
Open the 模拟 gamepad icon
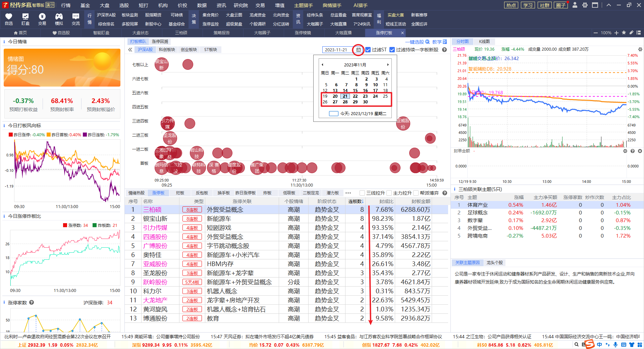59,16
